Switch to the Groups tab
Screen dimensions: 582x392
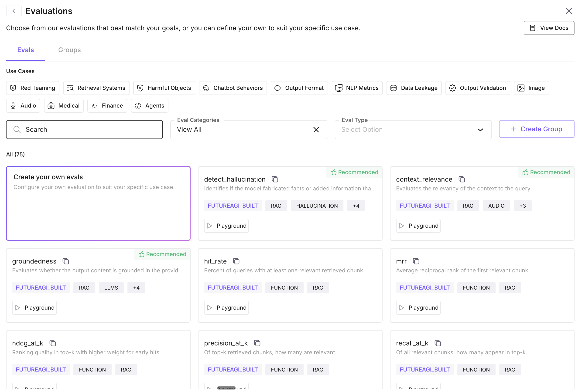tap(70, 50)
